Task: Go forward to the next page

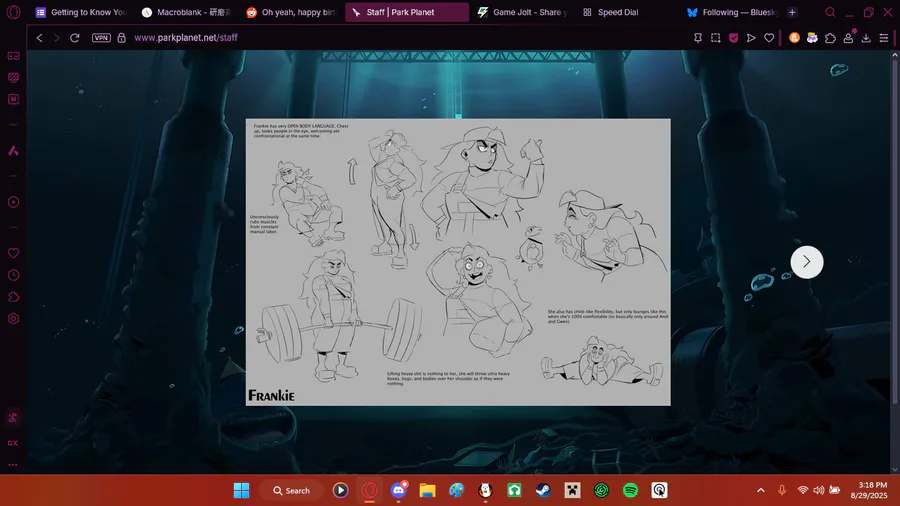Action: pyautogui.click(x=56, y=38)
